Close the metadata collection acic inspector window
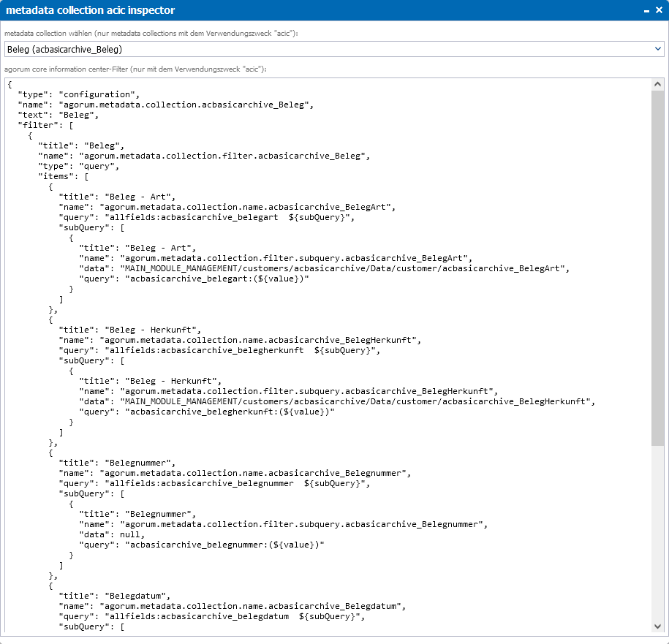This screenshot has width=669, height=644. coord(659,10)
